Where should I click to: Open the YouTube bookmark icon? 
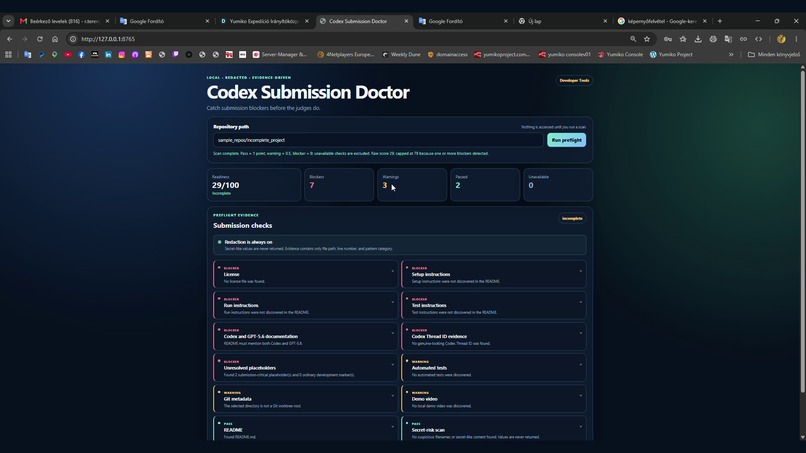click(68, 55)
